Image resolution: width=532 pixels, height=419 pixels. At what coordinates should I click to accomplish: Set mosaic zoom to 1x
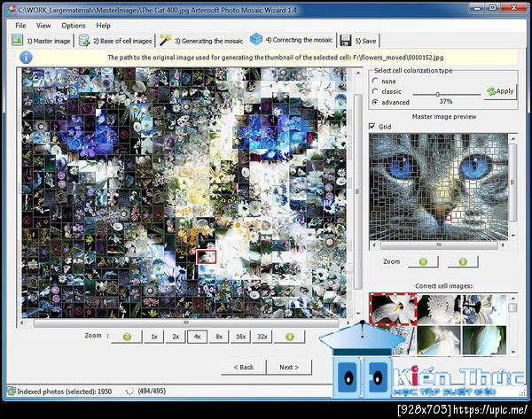tap(154, 337)
